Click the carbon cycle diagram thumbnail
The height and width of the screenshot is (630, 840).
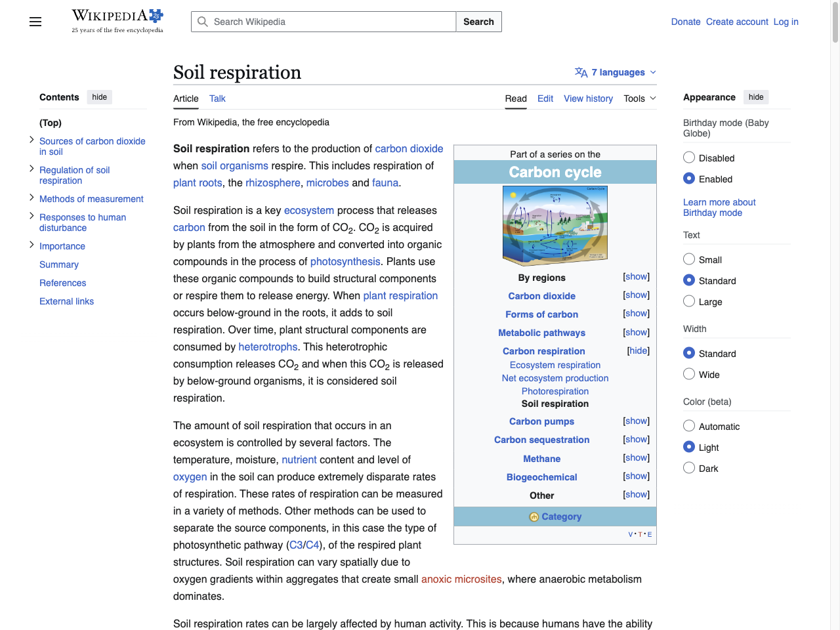[x=555, y=225]
